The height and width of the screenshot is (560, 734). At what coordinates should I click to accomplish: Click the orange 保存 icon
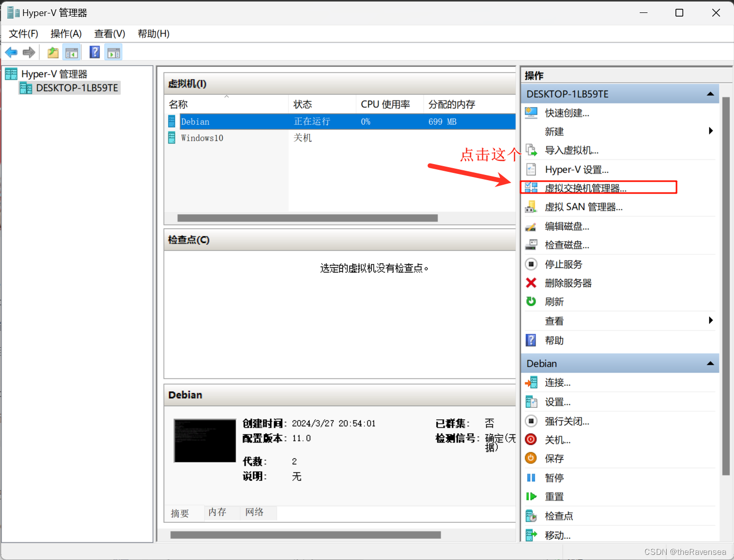click(531, 458)
